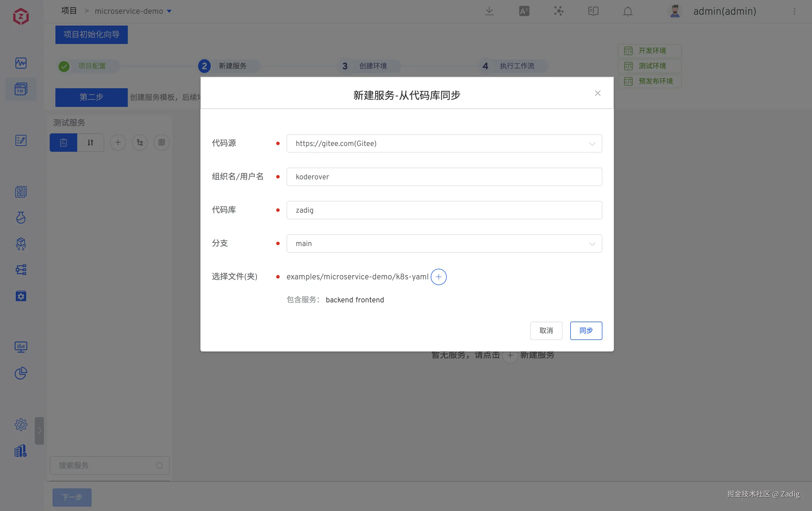Viewport: 812px width, 511px height.
Task: Open the system settings gear icon
Action: 21,424
